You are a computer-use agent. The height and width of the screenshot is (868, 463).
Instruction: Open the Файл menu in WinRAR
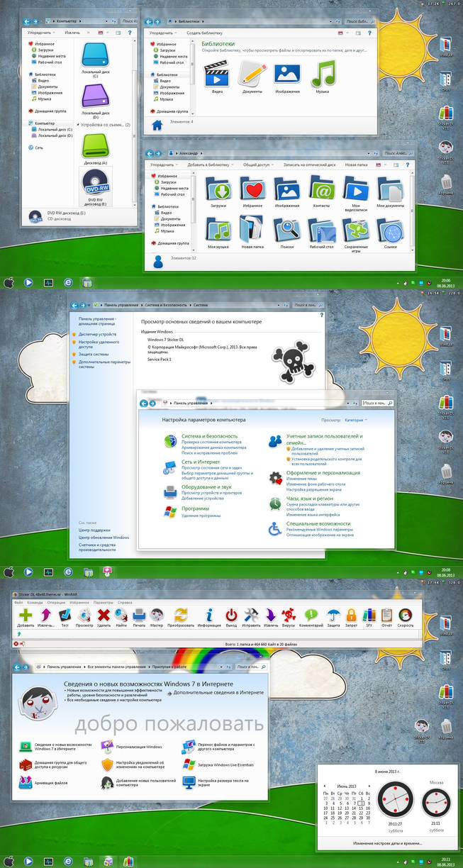tap(18, 602)
